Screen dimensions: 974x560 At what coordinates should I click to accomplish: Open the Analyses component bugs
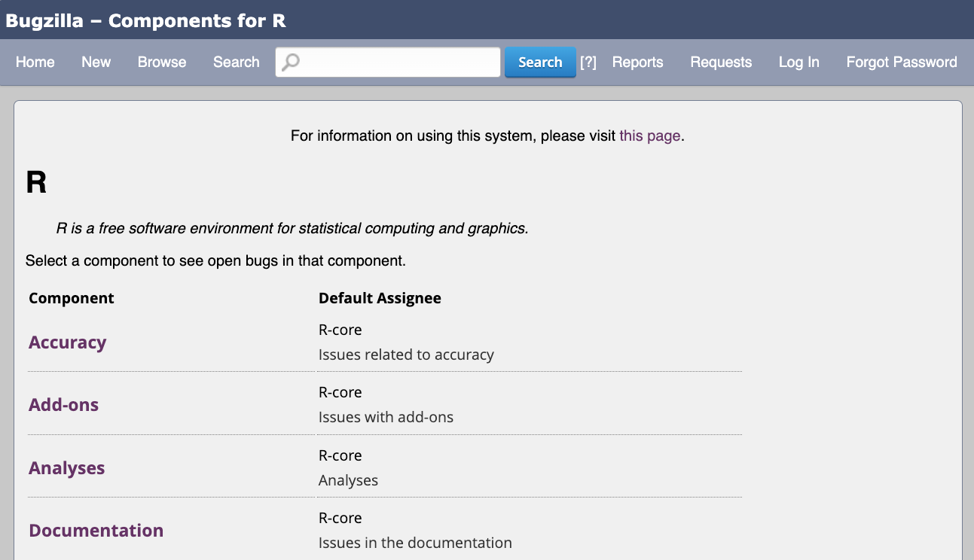(66, 468)
